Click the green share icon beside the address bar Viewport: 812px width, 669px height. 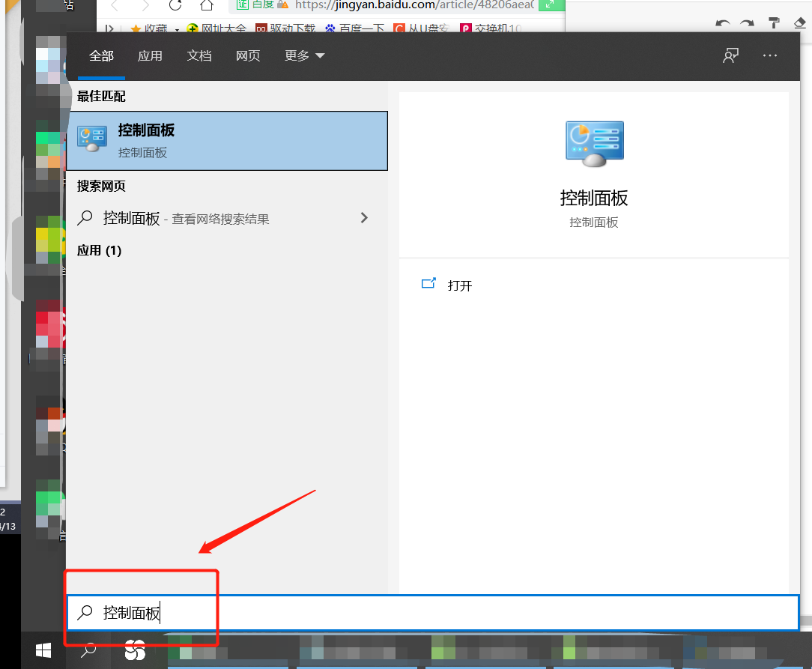click(x=551, y=5)
